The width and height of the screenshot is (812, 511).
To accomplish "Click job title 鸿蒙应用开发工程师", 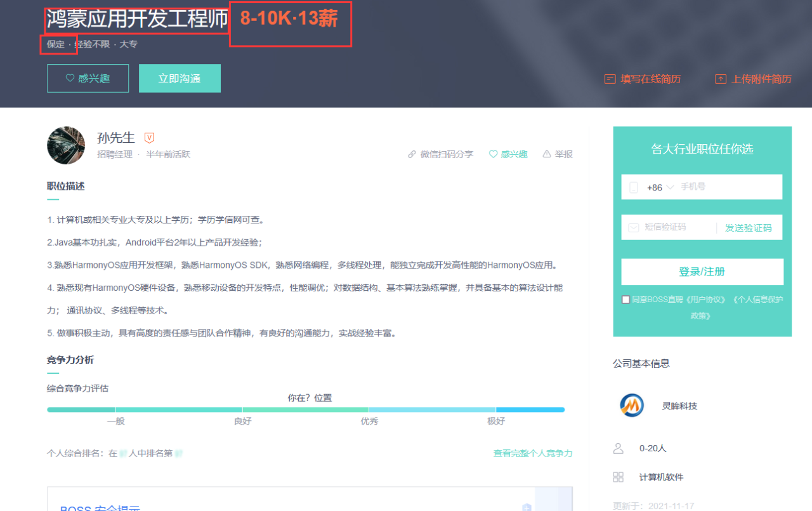I will (137, 19).
